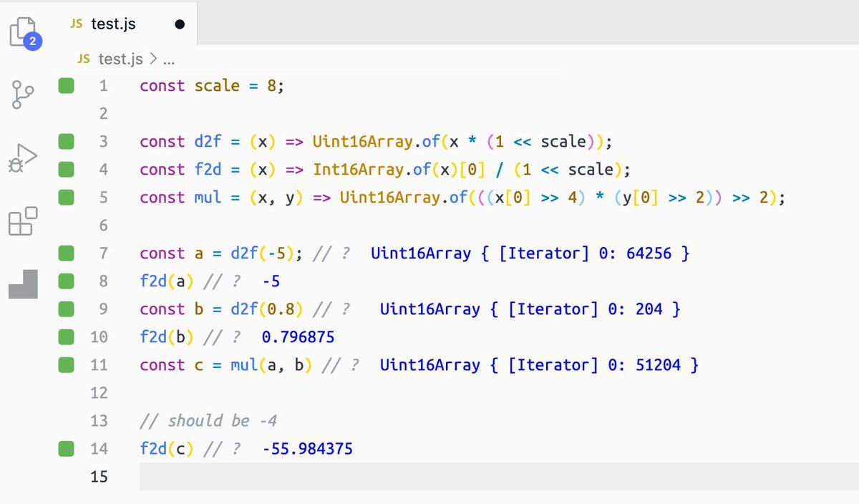Select the test.js editor tab

click(113, 24)
